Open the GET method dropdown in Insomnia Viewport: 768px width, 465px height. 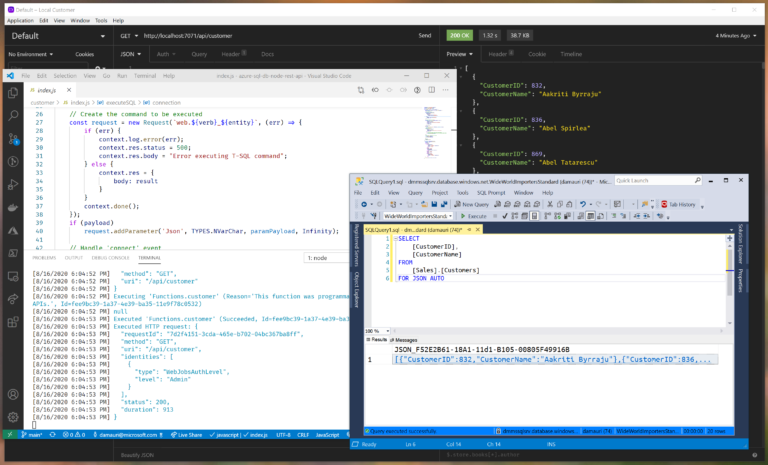coord(129,36)
